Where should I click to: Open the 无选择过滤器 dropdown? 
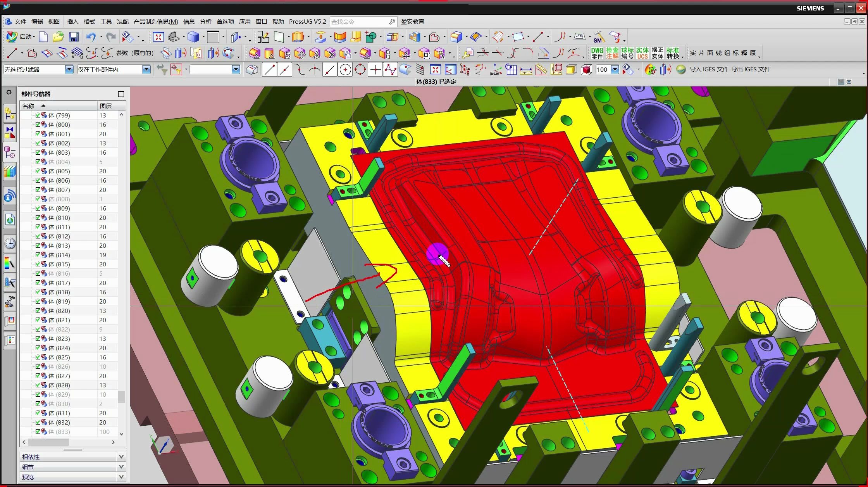click(x=69, y=69)
